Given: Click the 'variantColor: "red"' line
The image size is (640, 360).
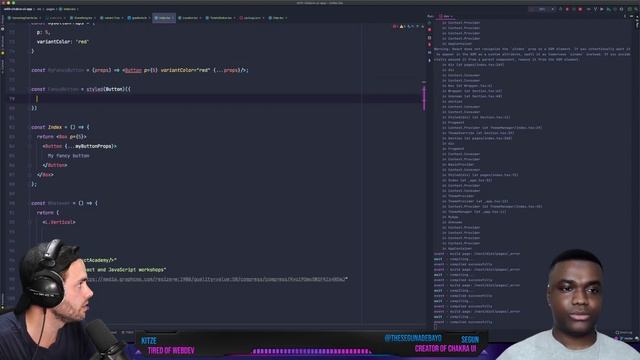Looking at the screenshot, I should tap(63, 42).
